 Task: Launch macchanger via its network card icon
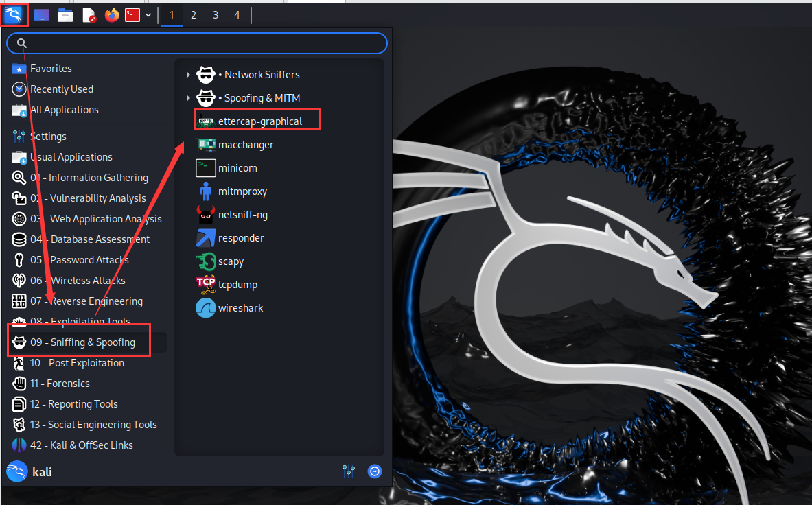click(206, 144)
